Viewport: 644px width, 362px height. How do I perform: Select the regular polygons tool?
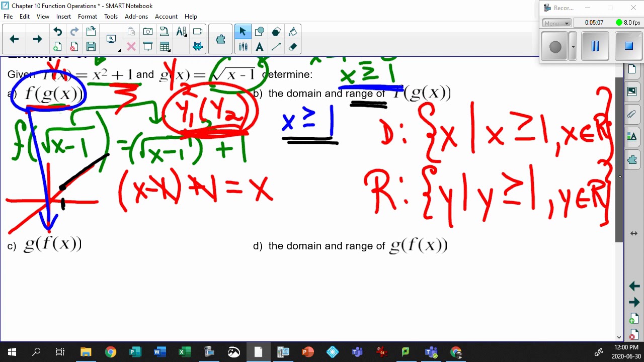[x=276, y=32]
